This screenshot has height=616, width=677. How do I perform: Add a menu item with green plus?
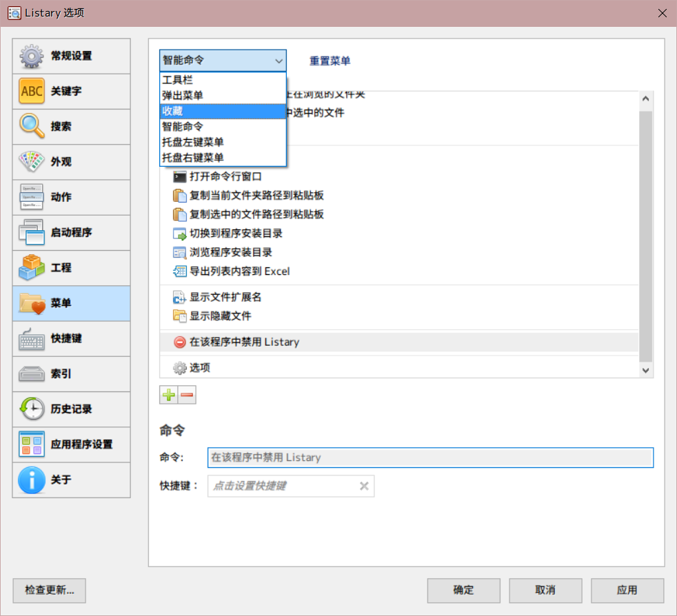169,395
